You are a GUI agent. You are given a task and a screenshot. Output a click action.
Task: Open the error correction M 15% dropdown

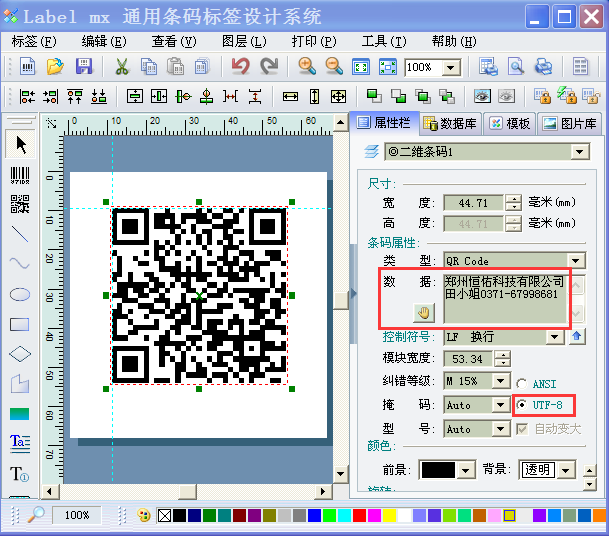(501, 381)
